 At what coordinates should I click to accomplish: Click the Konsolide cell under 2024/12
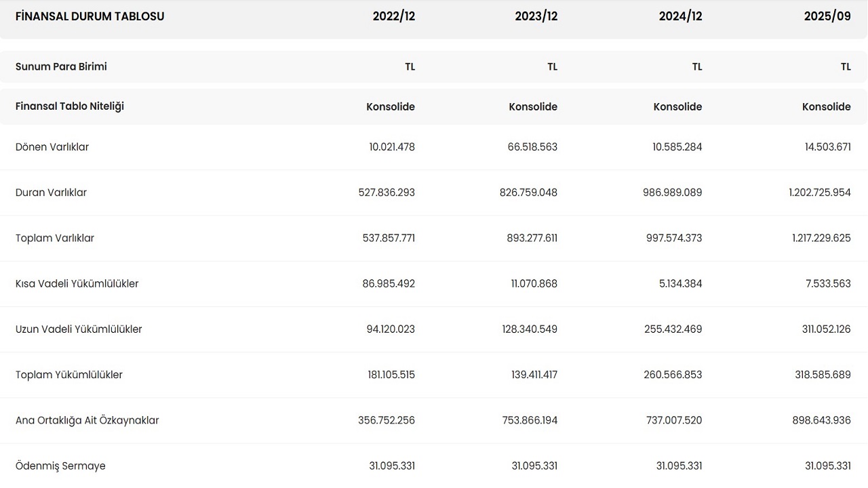[x=677, y=106]
